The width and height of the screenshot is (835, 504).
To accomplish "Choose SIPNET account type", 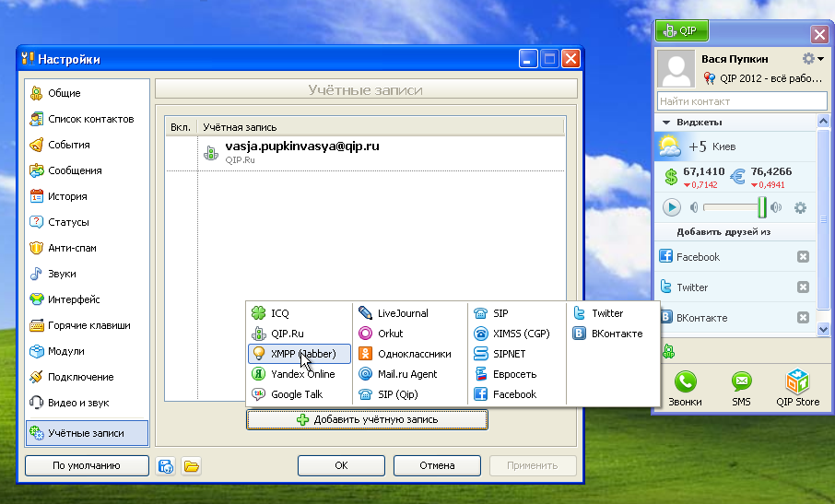I will 517,354.
